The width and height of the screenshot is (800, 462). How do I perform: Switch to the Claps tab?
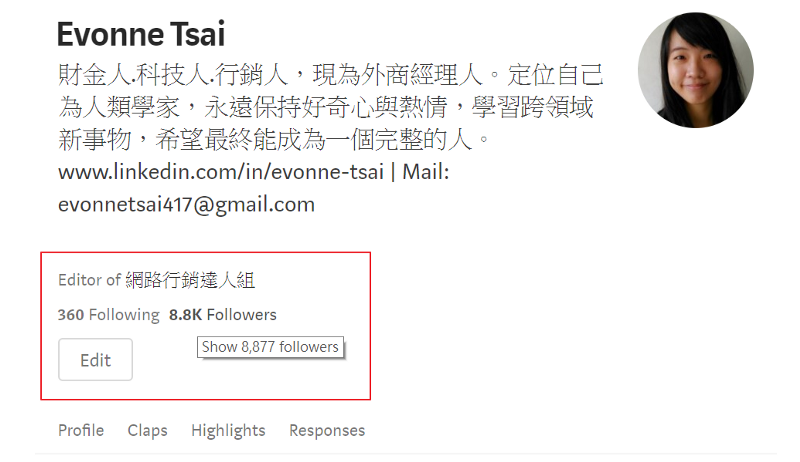[x=147, y=430]
